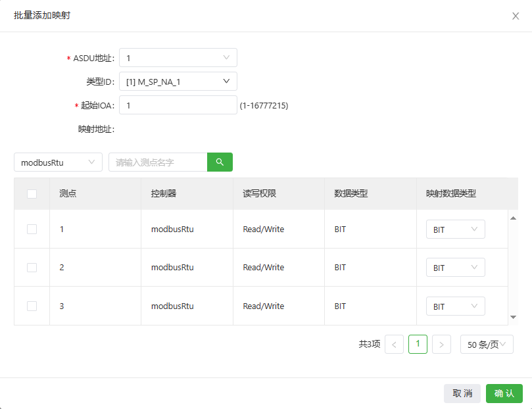Viewport: 532px width, 409px height.
Task: Check the box for point 2 row
Action: (x=32, y=268)
